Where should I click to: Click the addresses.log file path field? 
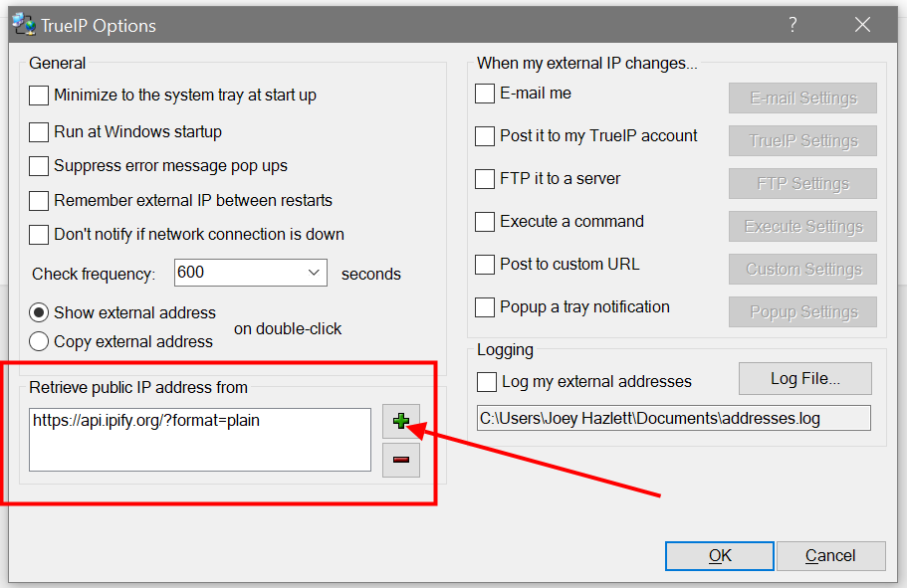tap(673, 418)
